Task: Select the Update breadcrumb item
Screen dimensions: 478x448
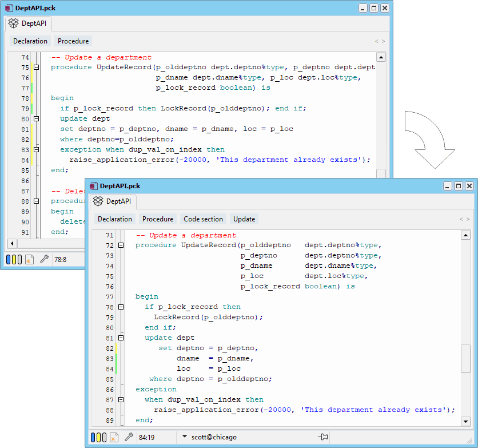Action: click(x=244, y=219)
